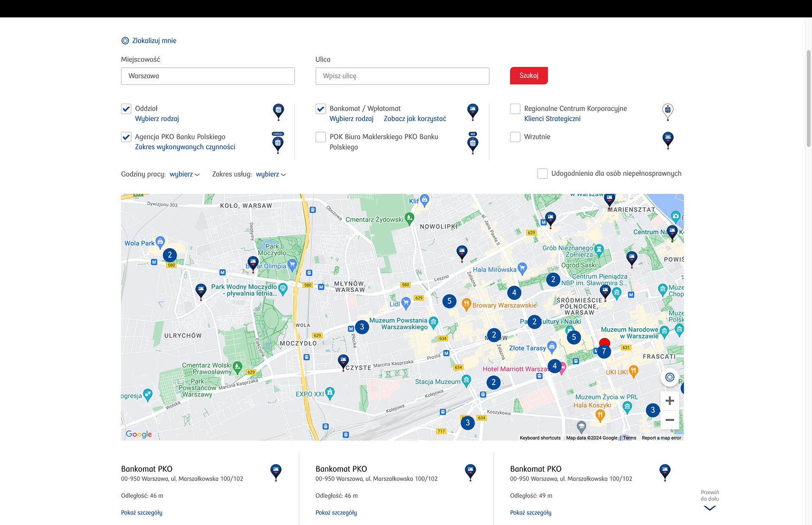
Task: Expand Godziny pracy wybierz dropdown
Action: click(x=185, y=174)
